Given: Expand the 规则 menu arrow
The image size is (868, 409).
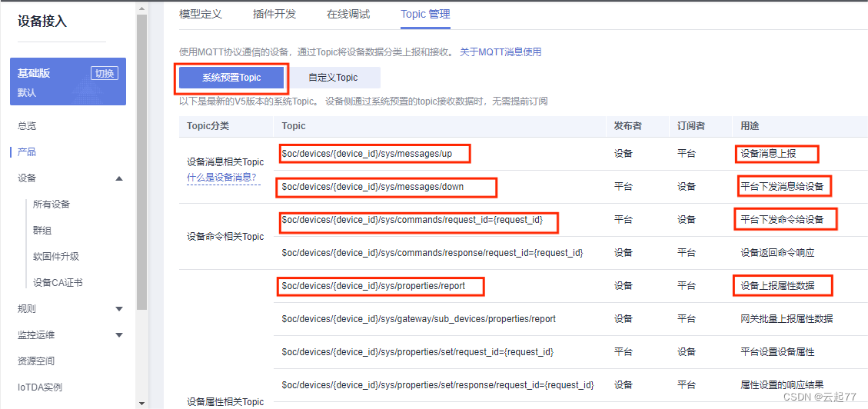Looking at the screenshot, I should coord(119,309).
